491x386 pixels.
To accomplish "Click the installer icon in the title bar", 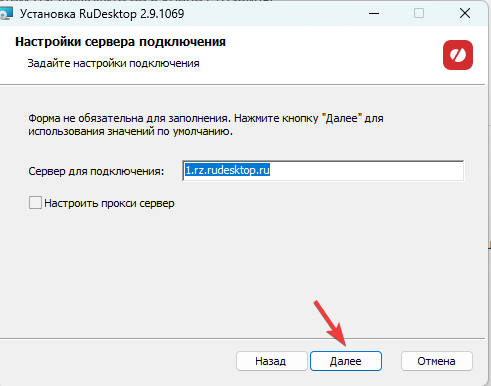I will click(x=6, y=14).
